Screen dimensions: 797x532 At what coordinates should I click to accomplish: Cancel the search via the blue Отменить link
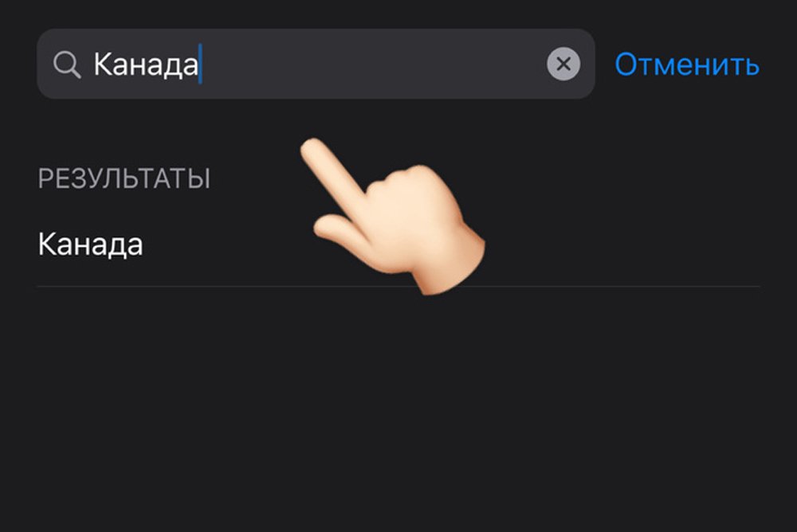pyautogui.click(x=686, y=65)
